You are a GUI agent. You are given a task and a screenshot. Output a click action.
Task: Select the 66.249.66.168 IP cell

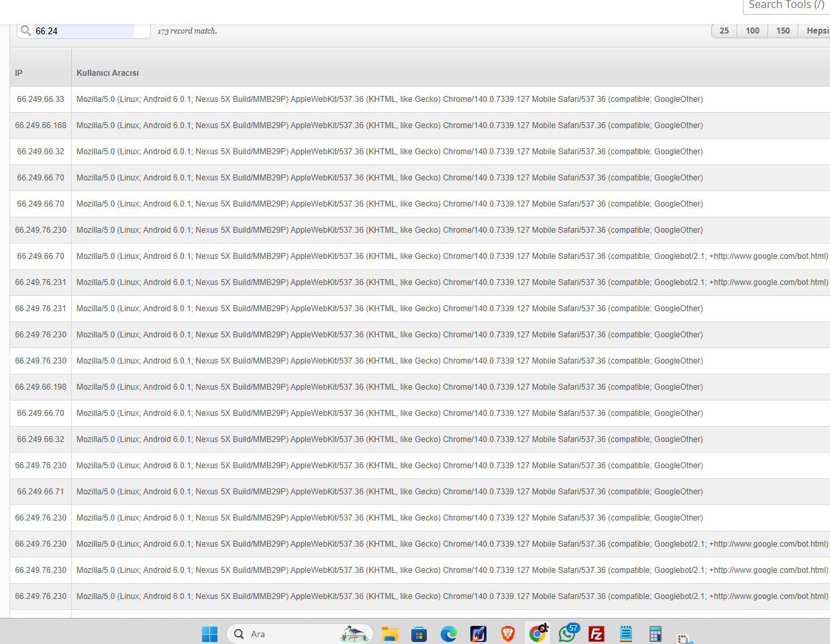[x=40, y=125]
